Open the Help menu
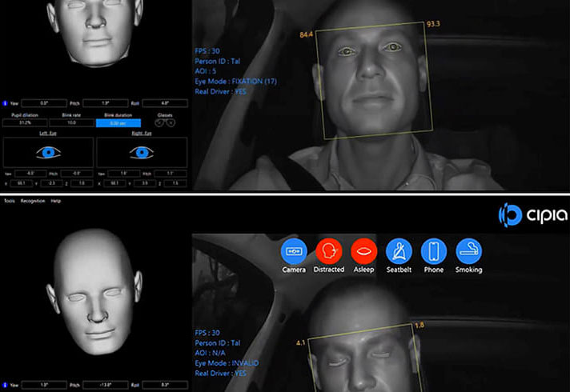Screen dimensions: 570x392 (56, 201)
